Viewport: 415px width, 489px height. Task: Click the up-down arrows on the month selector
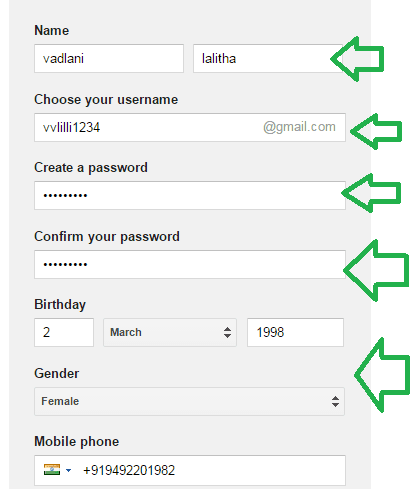227,332
